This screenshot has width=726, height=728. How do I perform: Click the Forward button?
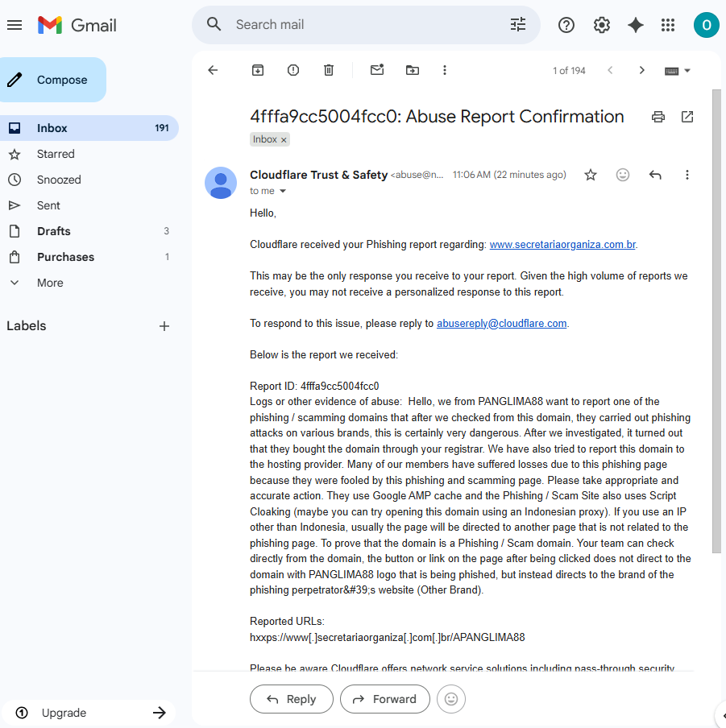click(385, 699)
